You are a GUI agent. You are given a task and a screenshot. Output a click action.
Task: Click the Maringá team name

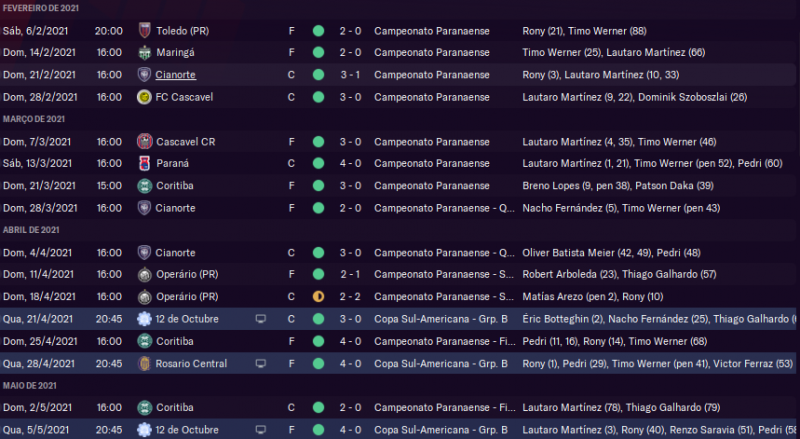coord(176,53)
